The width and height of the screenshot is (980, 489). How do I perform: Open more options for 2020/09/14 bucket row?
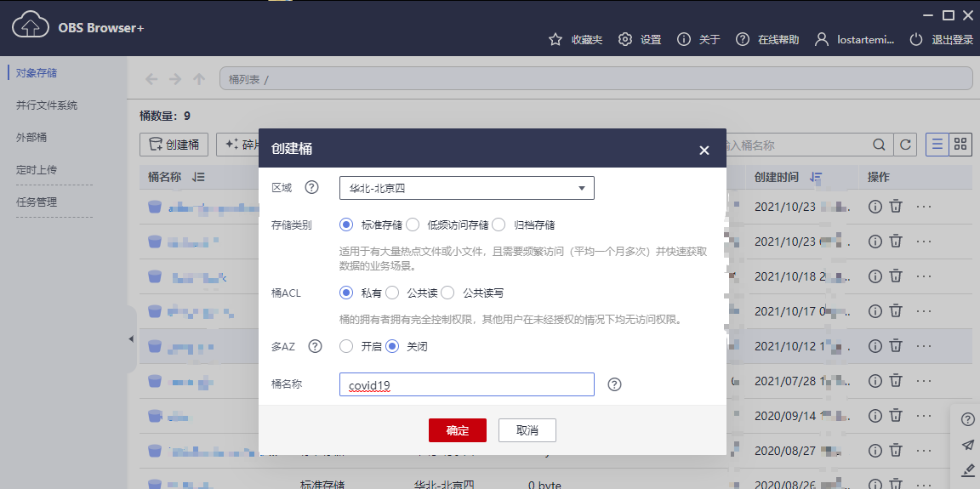pyautogui.click(x=924, y=414)
